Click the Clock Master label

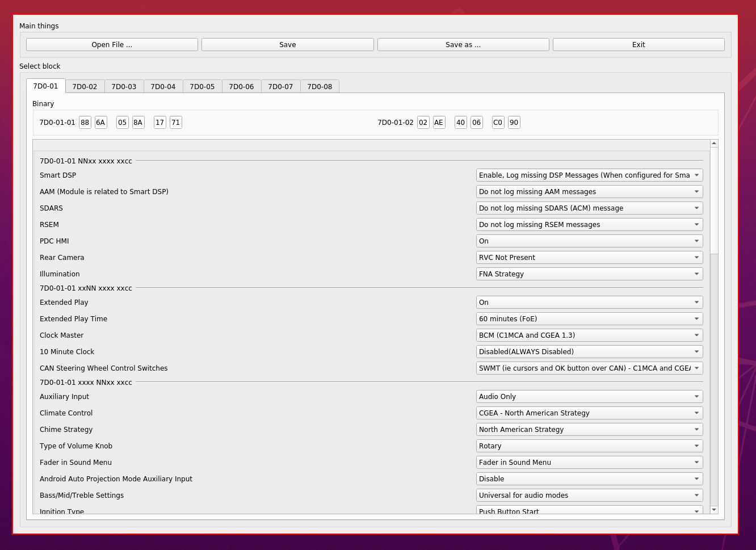pos(61,335)
